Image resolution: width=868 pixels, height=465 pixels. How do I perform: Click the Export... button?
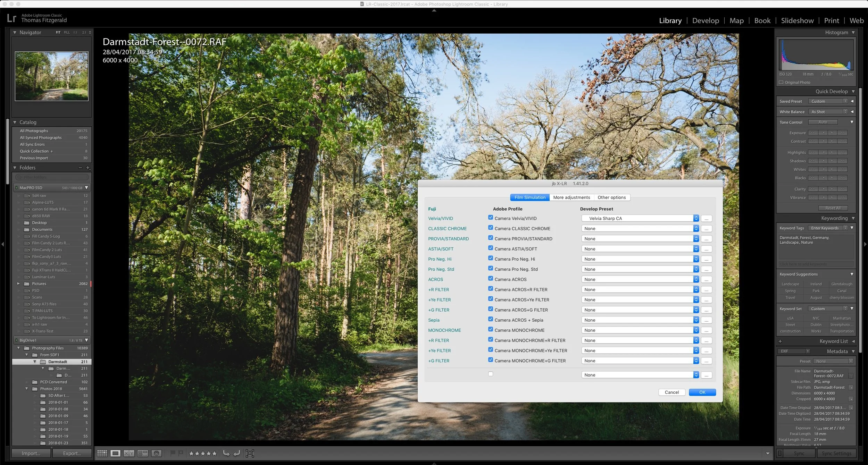[x=72, y=454]
